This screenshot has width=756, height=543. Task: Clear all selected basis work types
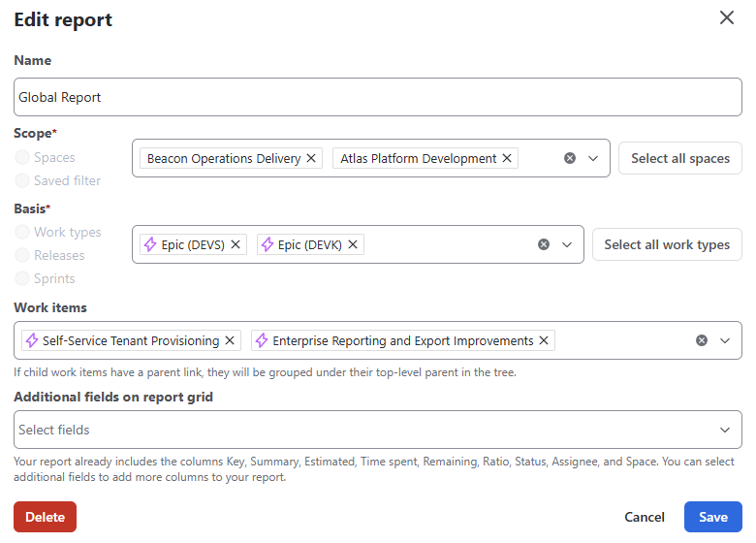click(544, 245)
